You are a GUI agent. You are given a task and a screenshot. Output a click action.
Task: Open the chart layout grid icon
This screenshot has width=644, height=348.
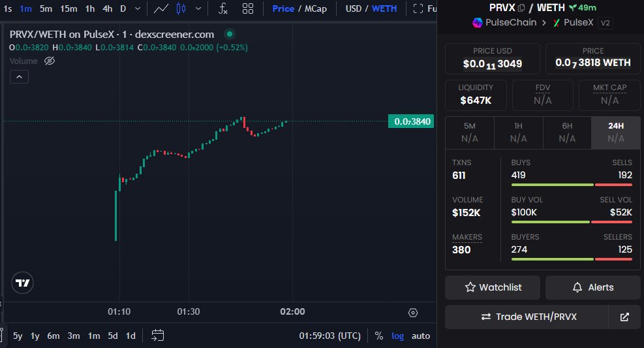(x=248, y=8)
